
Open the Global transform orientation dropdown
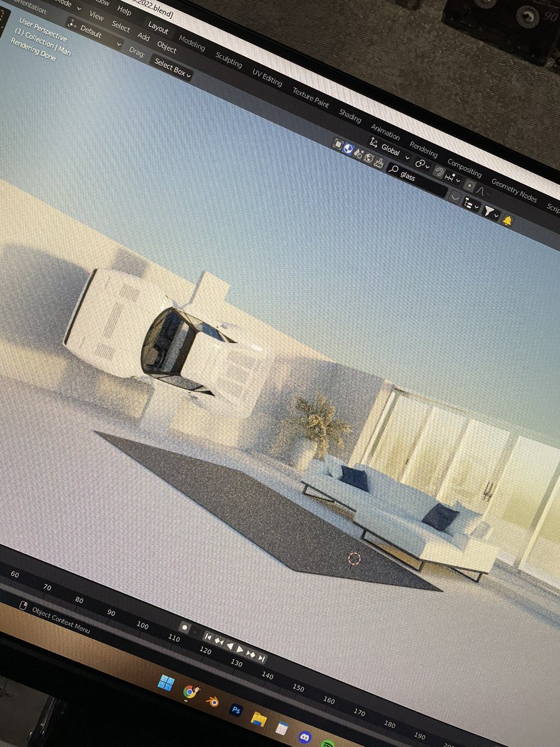[390, 150]
